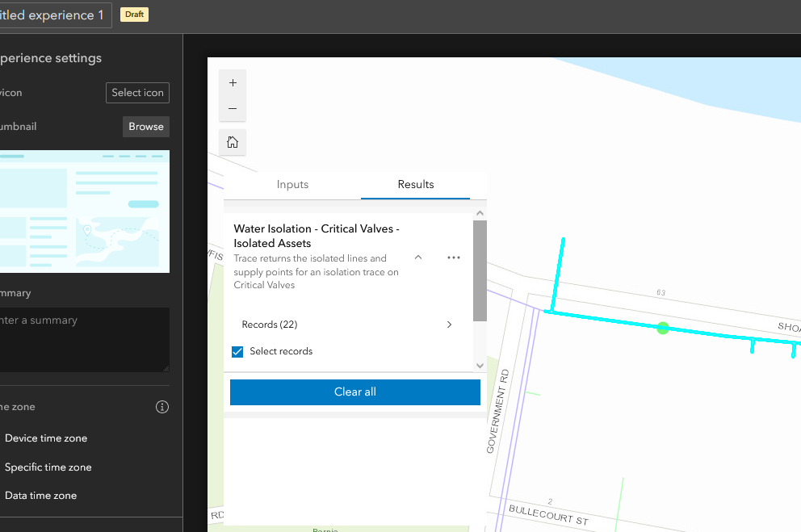Open options menu for the isolation trace result
The width and height of the screenshot is (801, 532).
[x=453, y=257]
